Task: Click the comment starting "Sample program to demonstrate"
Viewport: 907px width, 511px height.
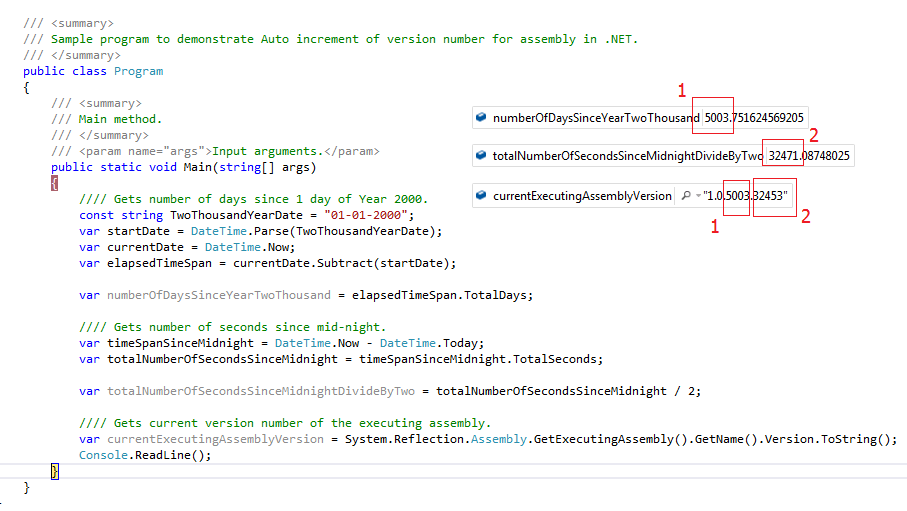Action: 344,39
